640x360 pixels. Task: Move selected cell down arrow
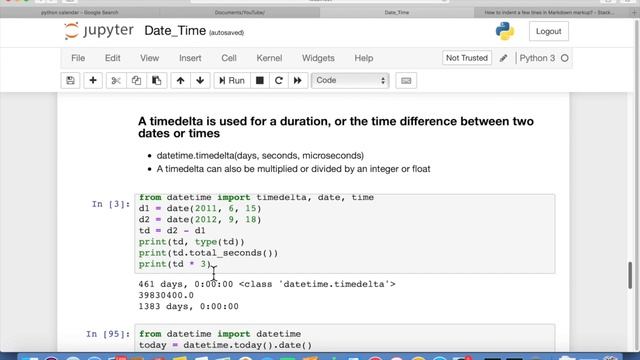pyautogui.click(x=200, y=80)
